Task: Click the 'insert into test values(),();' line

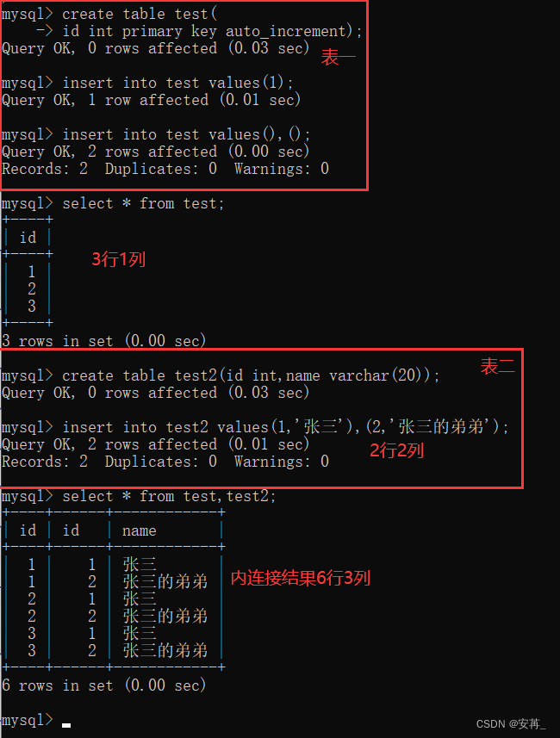Action: 156,134
